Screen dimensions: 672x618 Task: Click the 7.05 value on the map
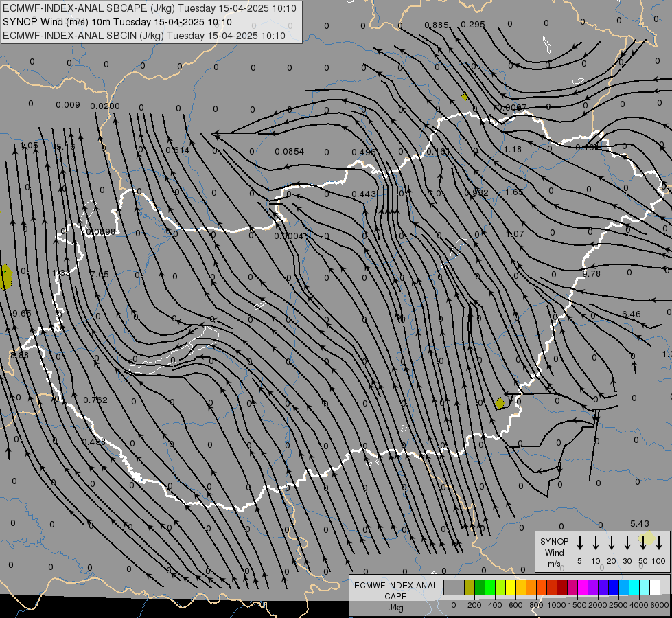coord(100,274)
